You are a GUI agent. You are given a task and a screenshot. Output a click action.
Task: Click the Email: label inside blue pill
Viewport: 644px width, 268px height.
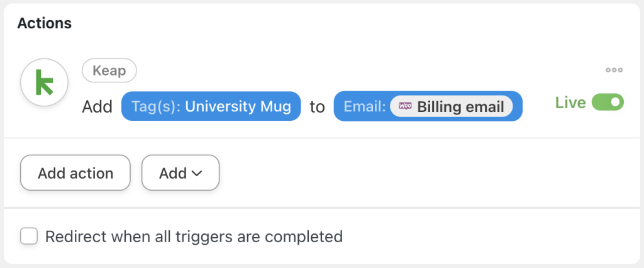[x=365, y=106]
